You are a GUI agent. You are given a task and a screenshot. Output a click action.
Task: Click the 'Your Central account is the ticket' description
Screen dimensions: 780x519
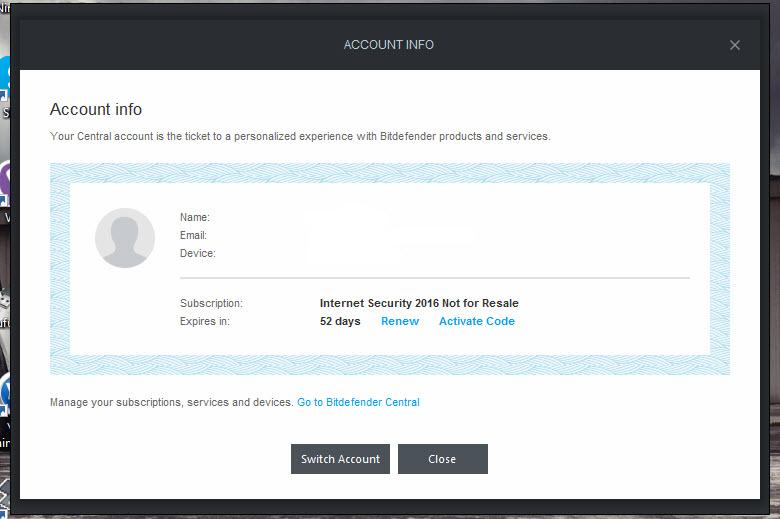coord(300,136)
